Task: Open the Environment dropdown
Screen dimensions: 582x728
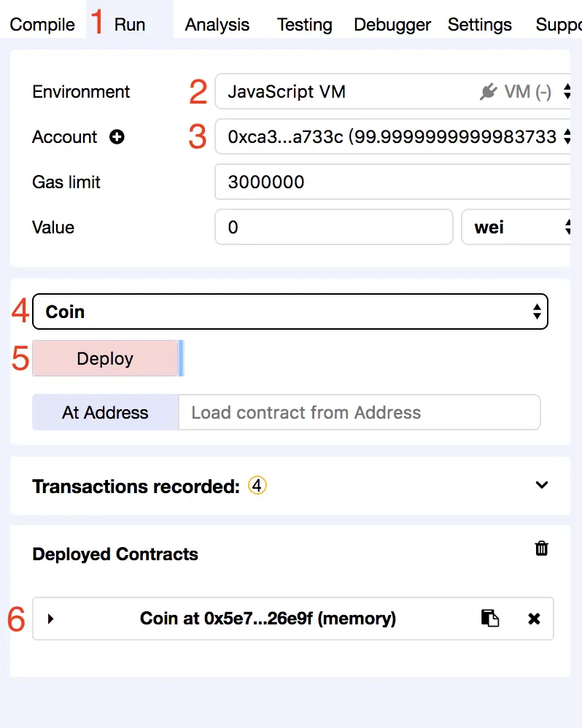Action: 392,92
